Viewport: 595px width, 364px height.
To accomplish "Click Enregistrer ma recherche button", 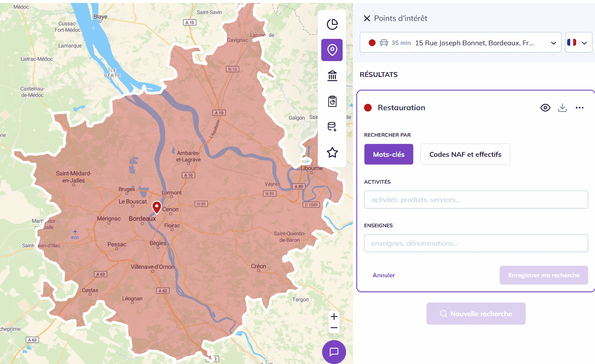I will tap(543, 275).
